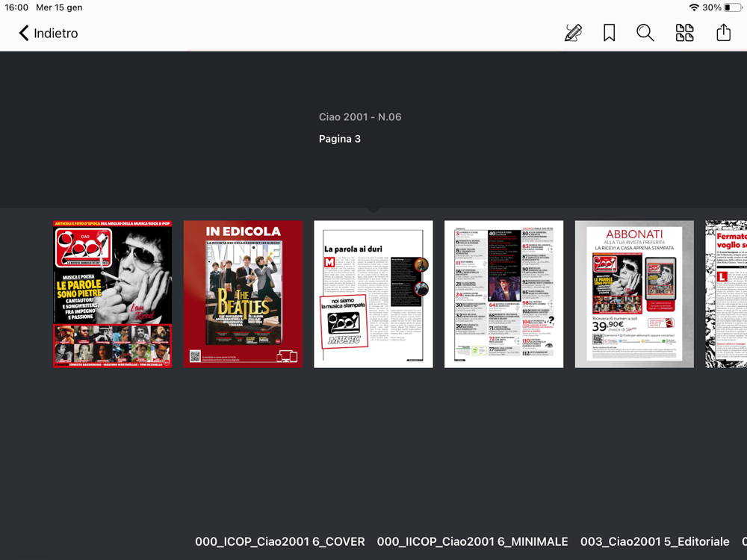The image size is (747, 560).
Task: Select the 003_Ciao2001 5_Editoriale label
Action: (654, 542)
